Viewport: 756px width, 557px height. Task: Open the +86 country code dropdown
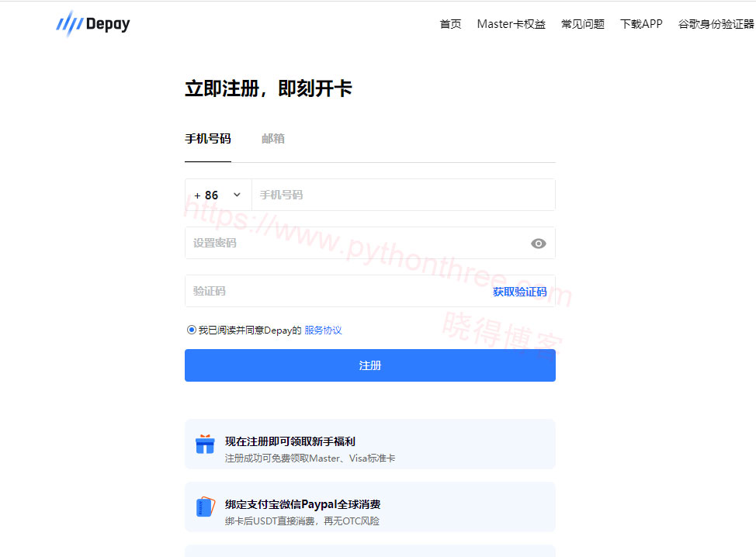click(218, 195)
